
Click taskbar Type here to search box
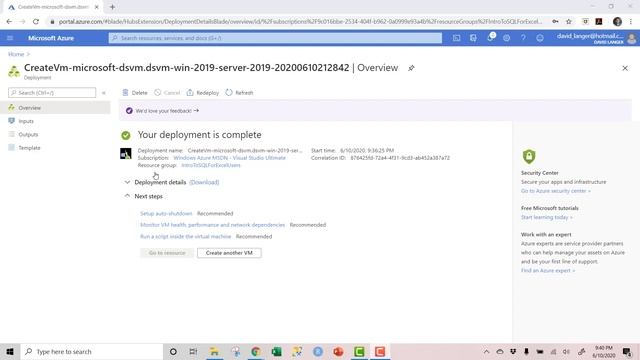(91, 351)
